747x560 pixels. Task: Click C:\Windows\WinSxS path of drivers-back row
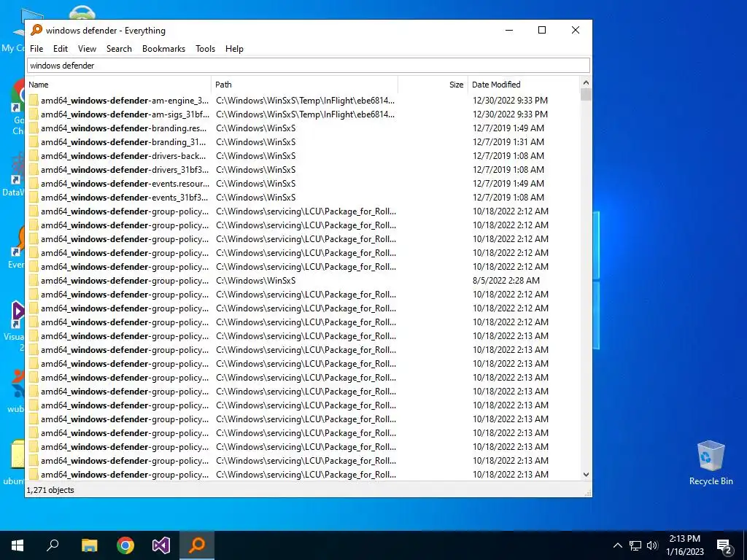point(256,156)
